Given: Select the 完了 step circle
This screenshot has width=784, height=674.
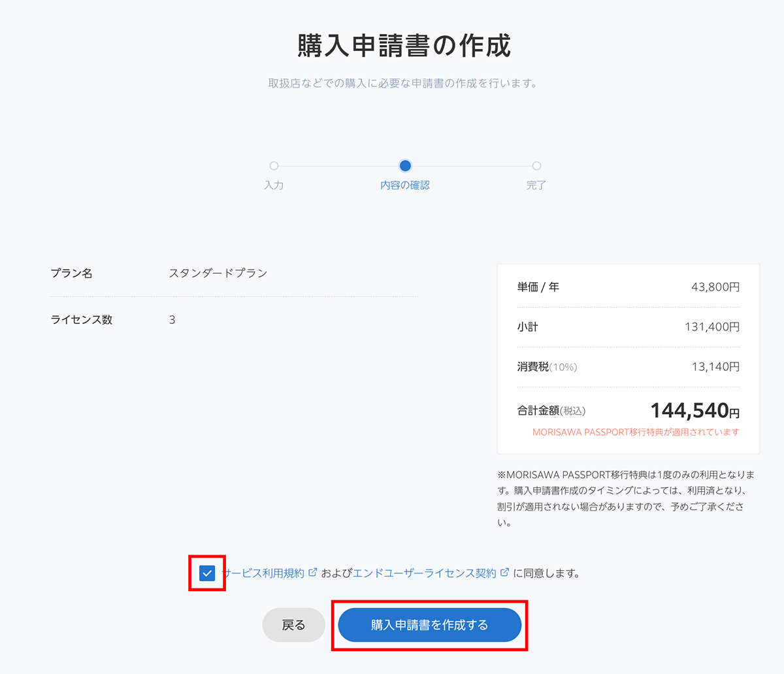Looking at the screenshot, I should (536, 166).
